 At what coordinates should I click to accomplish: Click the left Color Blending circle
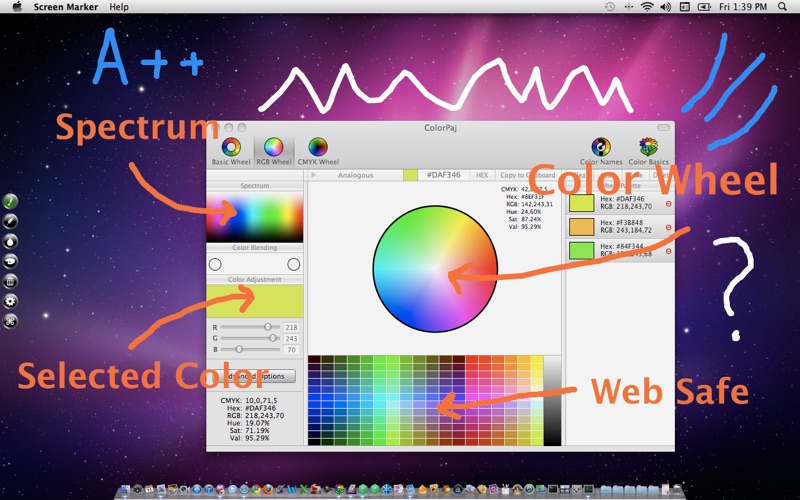click(x=215, y=264)
